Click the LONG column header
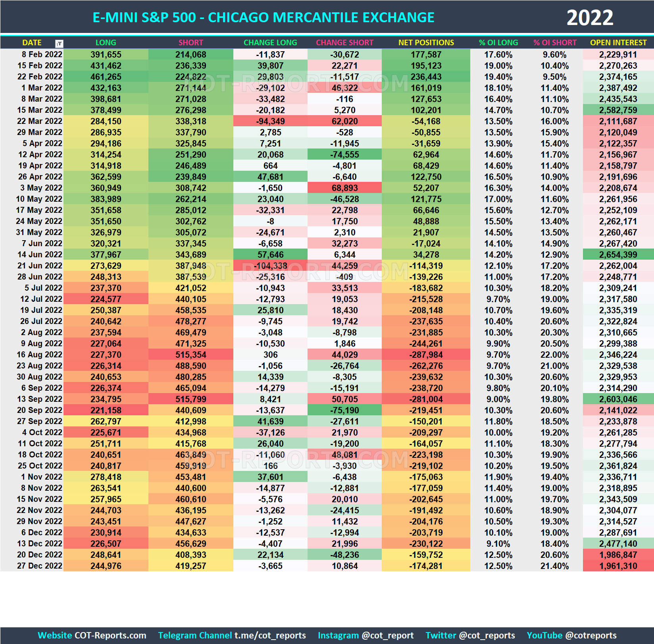 coord(106,42)
